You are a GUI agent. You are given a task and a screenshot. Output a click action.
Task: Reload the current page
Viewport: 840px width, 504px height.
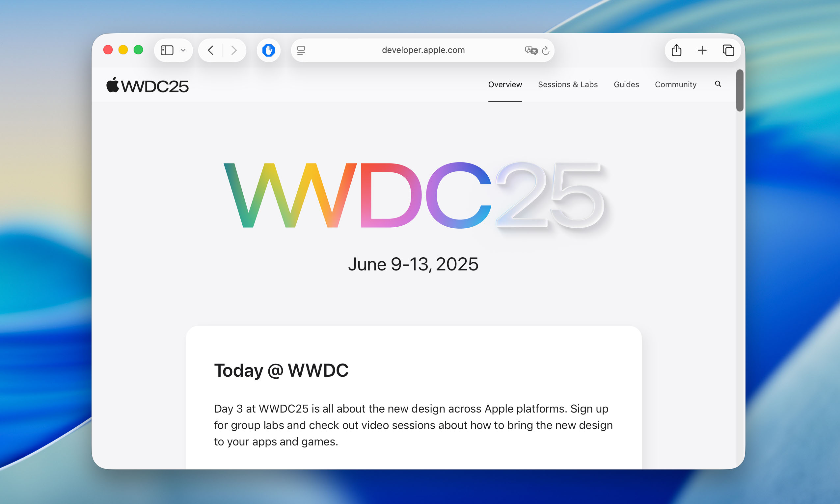pos(546,51)
